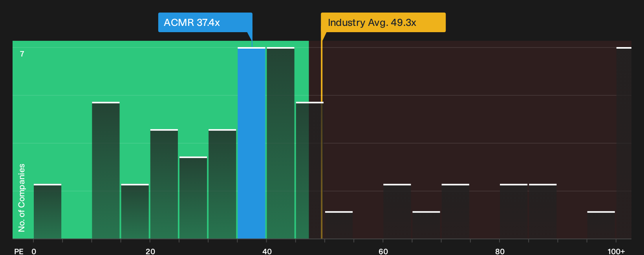Click the x-axis tick label '0'
Image resolution: width=644 pixels, height=255 pixels.
(x=34, y=251)
